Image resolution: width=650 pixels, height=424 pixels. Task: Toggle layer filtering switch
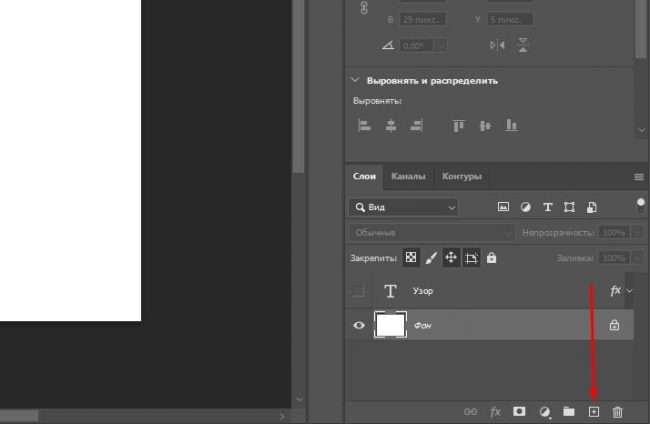click(x=640, y=205)
